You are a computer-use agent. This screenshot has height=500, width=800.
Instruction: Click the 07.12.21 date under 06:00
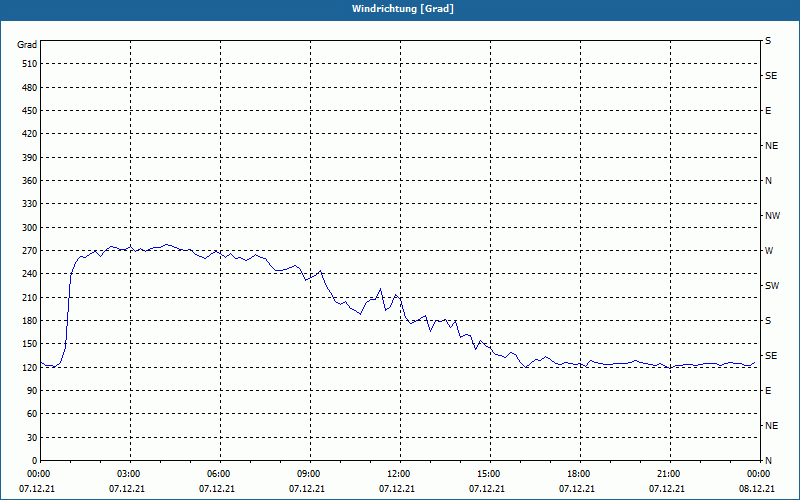pos(217,489)
